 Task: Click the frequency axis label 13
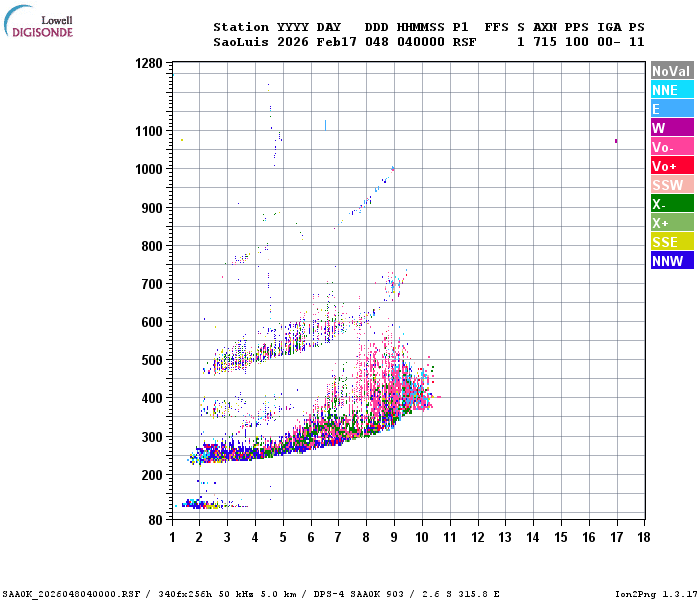pos(505,537)
